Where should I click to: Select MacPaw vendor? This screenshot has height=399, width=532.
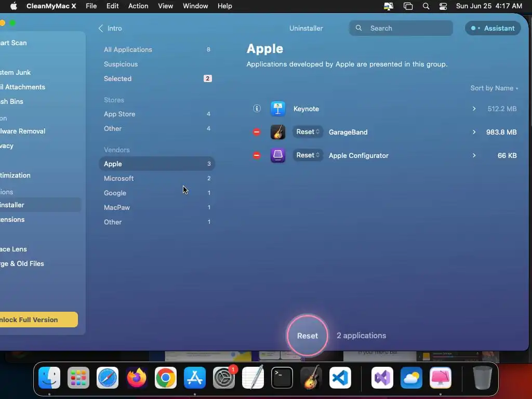[157, 208]
